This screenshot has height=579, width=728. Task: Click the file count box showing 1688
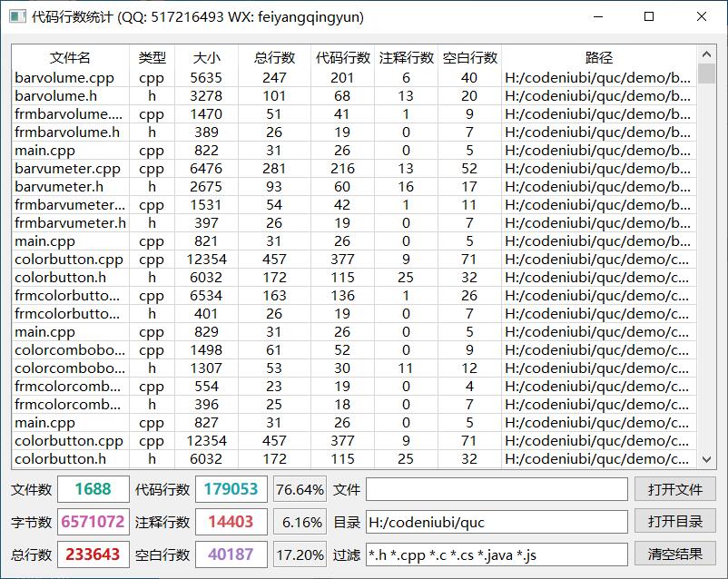click(93, 489)
